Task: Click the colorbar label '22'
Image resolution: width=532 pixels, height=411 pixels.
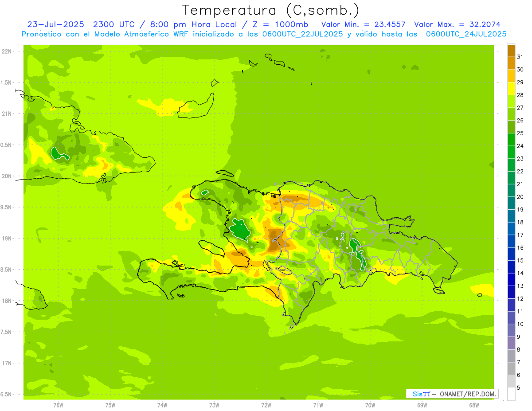Action: pos(520,171)
